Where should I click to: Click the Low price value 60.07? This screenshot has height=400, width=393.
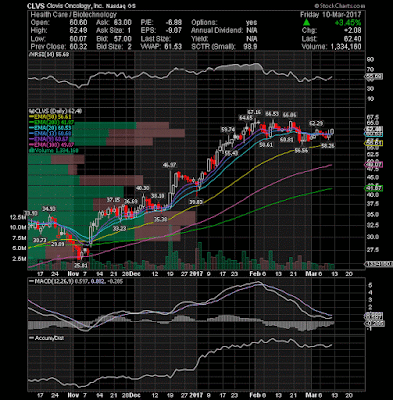(x=79, y=39)
